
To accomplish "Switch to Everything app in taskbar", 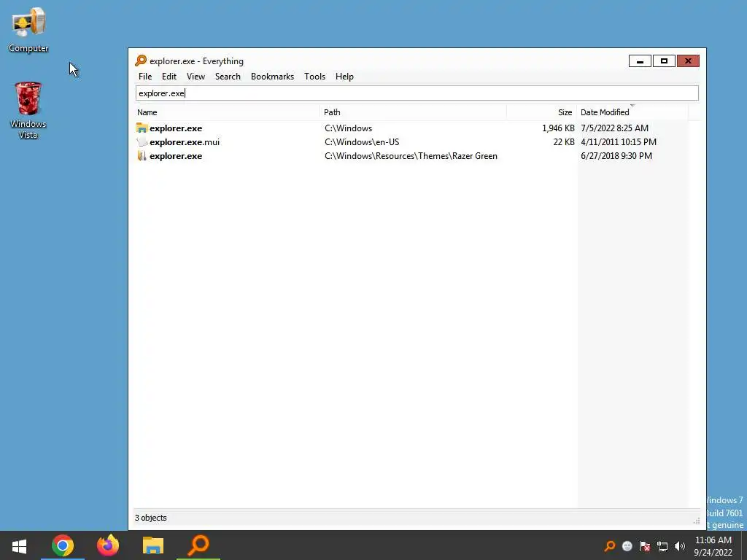I will tap(198, 545).
